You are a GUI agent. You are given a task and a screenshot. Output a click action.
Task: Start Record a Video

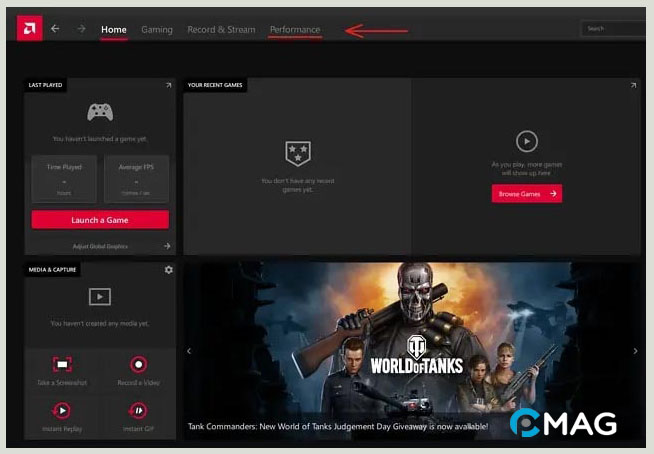(x=138, y=365)
